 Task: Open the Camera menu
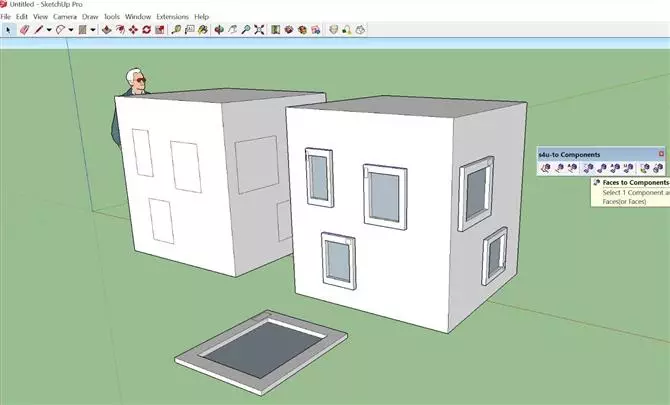pyautogui.click(x=65, y=17)
